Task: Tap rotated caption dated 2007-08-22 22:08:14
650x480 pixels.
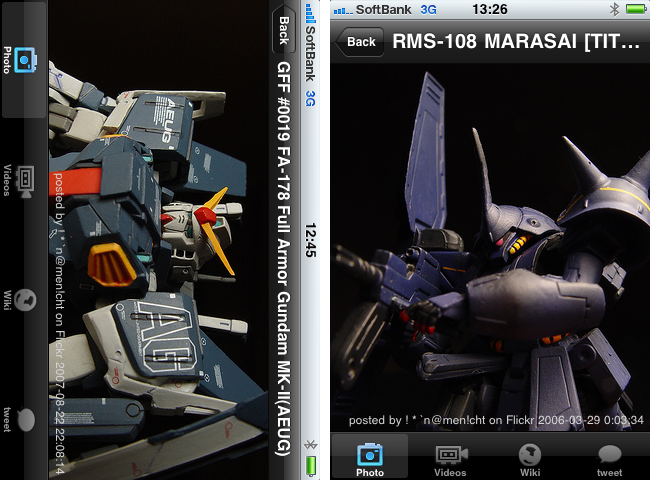Action: pyautogui.click(x=59, y=324)
